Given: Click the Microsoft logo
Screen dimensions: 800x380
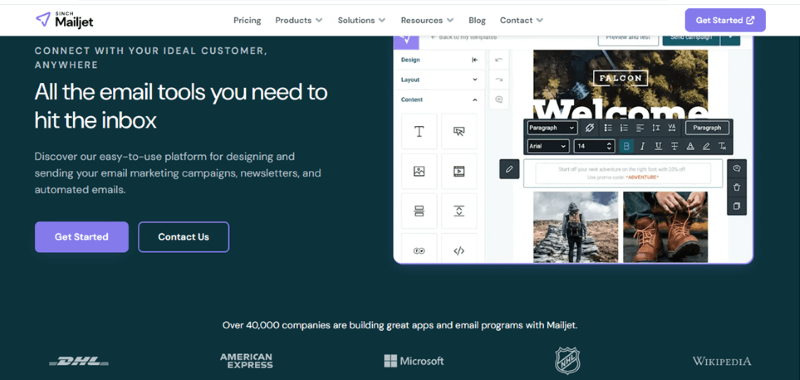Looking at the screenshot, I should [414, 361].
